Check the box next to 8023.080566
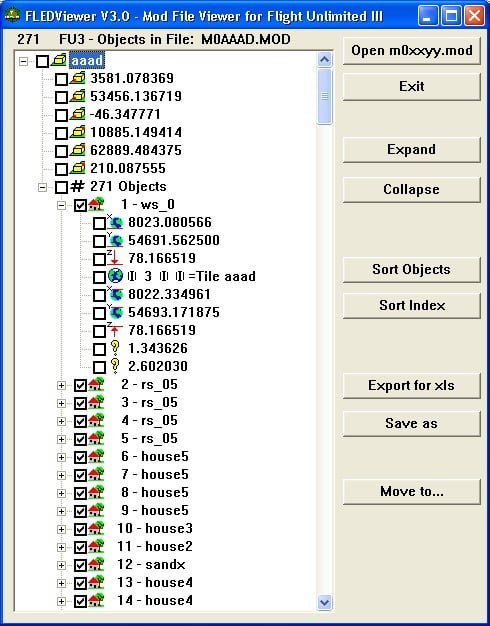This screenshot has height=626, width=490. pyautogui.click(x=99, y=223)
